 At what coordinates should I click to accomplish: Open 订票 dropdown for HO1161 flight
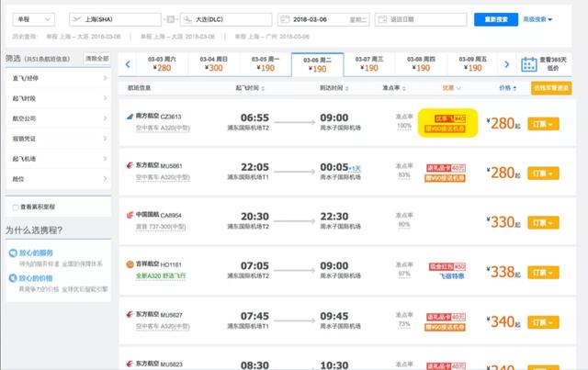tap(543, 273)
